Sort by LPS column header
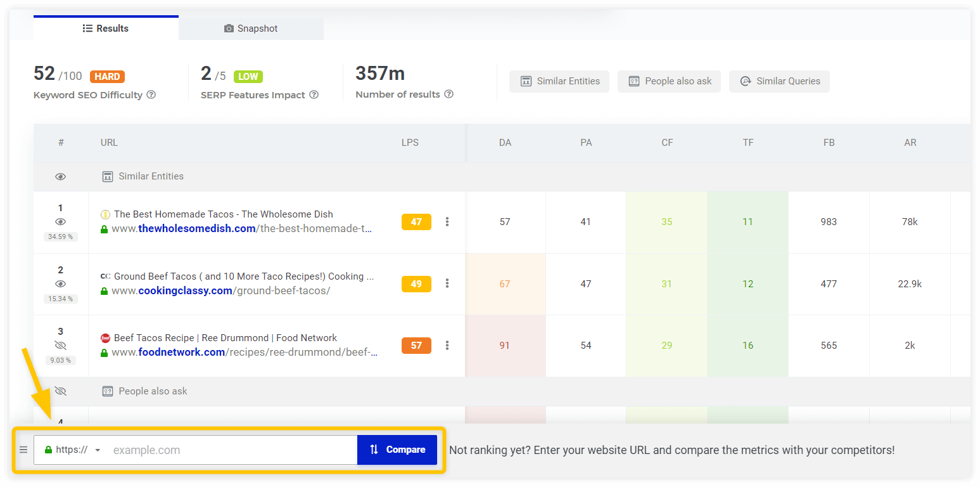 [410, 143]
